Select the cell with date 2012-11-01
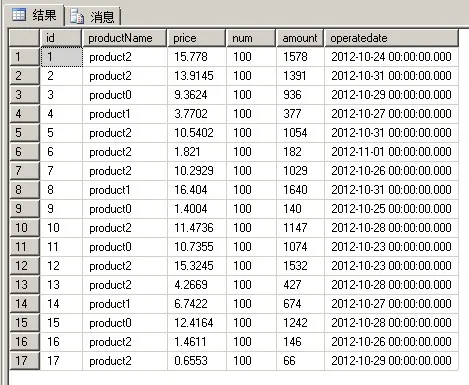 (x=391, y=152)
